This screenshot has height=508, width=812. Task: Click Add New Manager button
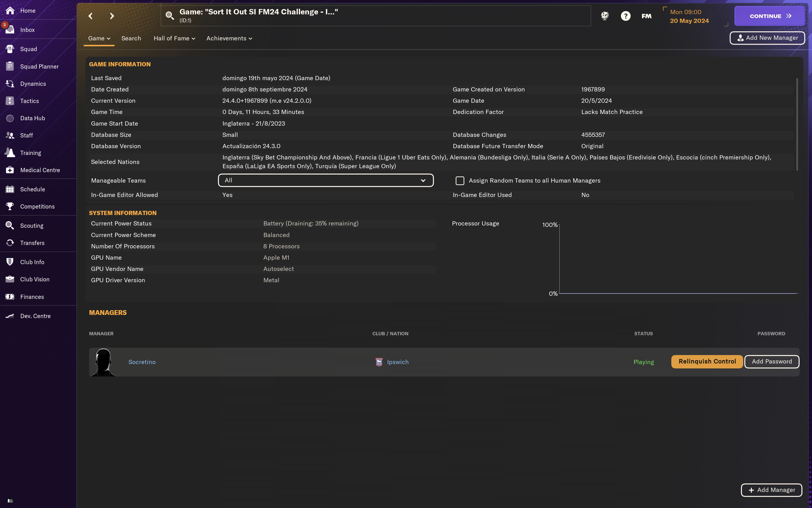[x=767, y=38]
